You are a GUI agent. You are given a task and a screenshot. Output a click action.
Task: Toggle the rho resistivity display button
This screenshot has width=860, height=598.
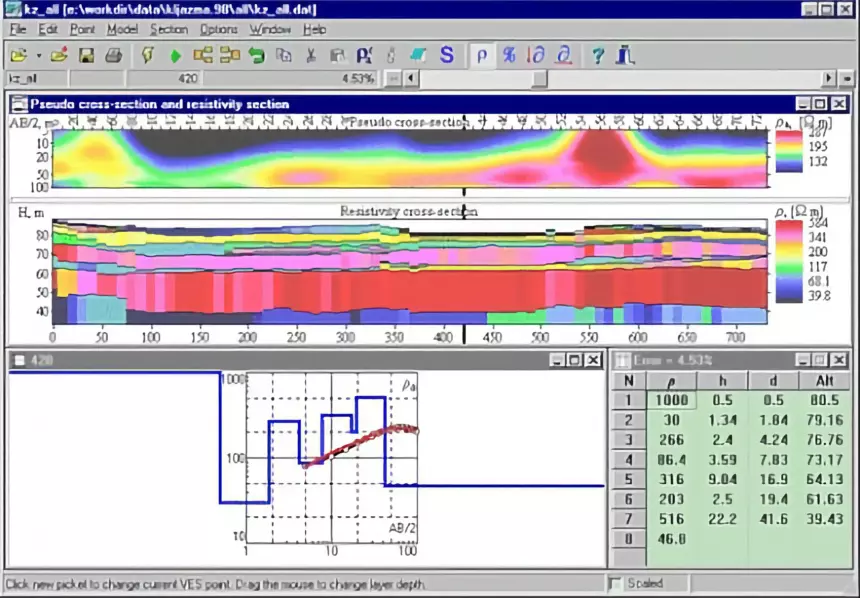[x=482, y=55]
